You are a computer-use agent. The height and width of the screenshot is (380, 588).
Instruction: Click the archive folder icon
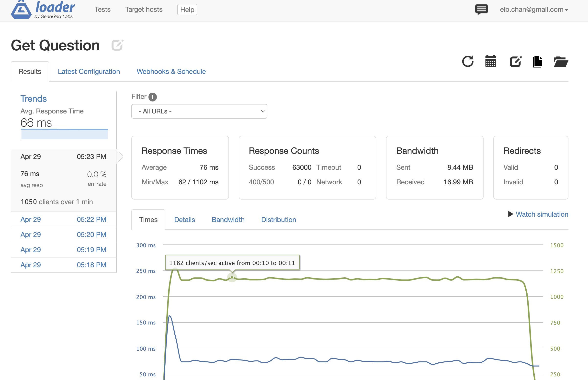click(x=560, y=62)
